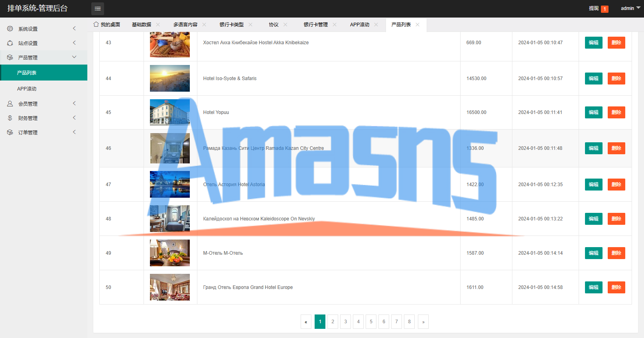
Task: Switch to 多语言内容 tab
Action: 185,25
